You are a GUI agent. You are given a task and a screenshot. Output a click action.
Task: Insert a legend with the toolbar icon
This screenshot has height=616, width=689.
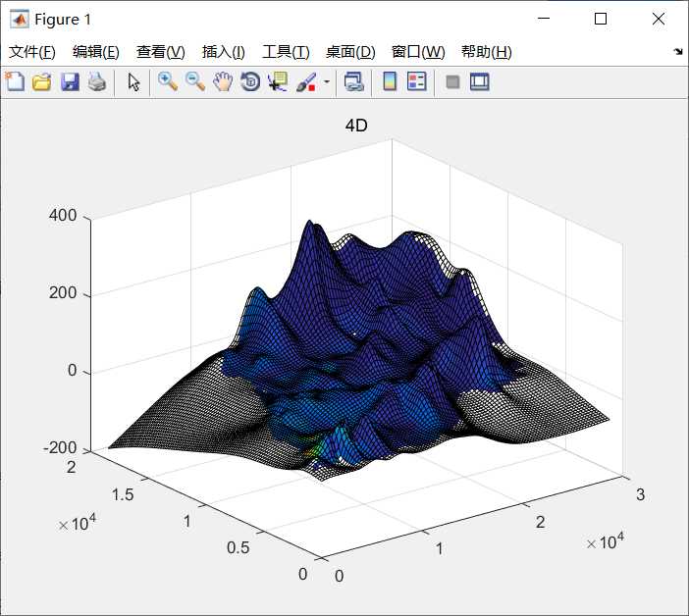click(x=416, y=81)
